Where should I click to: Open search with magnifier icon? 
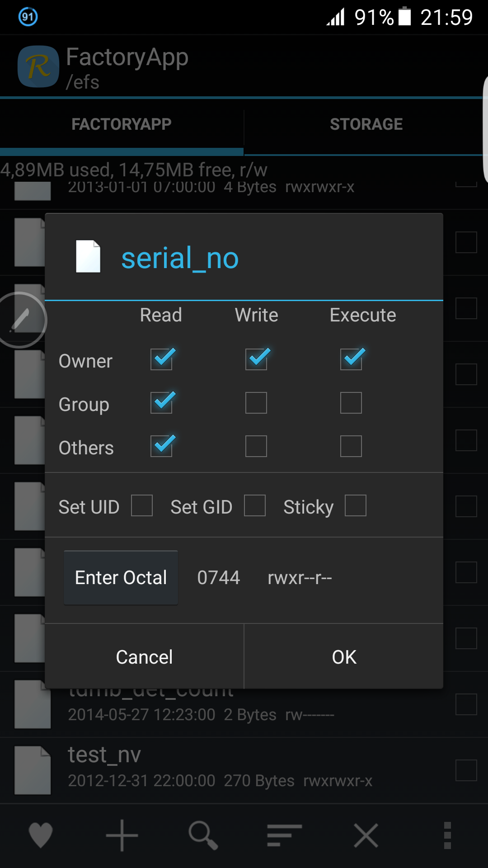(203, 835)
